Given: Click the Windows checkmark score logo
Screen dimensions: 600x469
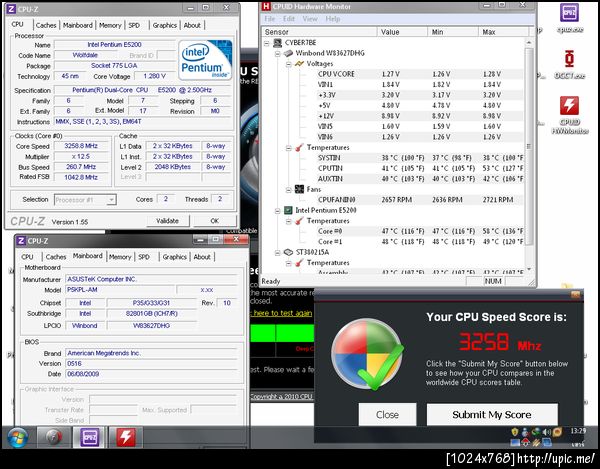Looking at the screenshot, I should pos(367,354).
